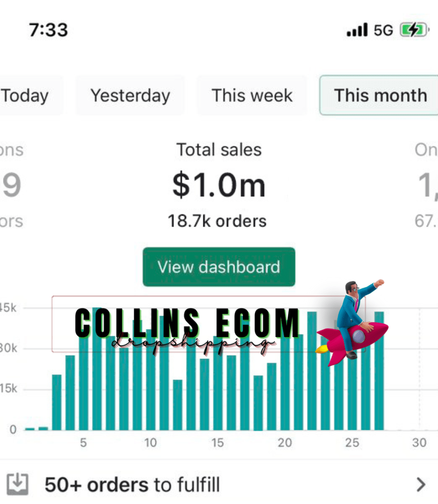The width and height of the screenshot is (438, 504).
Task: Tap the sales bar for day 27
Action: (x=379, y=373)
